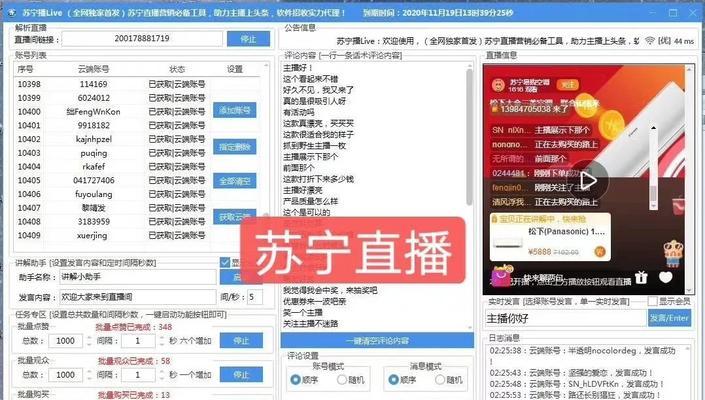
Task: Click the 苏宁播Live app icon in title bar
Action: pos(12,13)
